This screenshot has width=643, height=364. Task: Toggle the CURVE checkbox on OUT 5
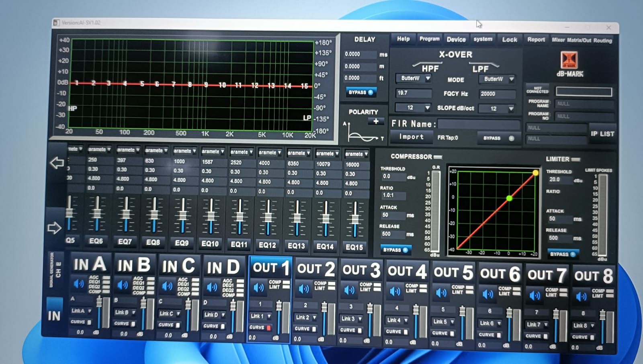pyautogui.click(x=452, y=333)
